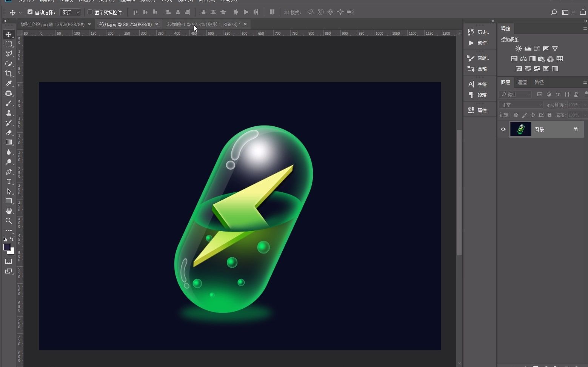Open the Layers panel flyout menu
The height and width of the screenshot is (367, 588).
(585, 82)
